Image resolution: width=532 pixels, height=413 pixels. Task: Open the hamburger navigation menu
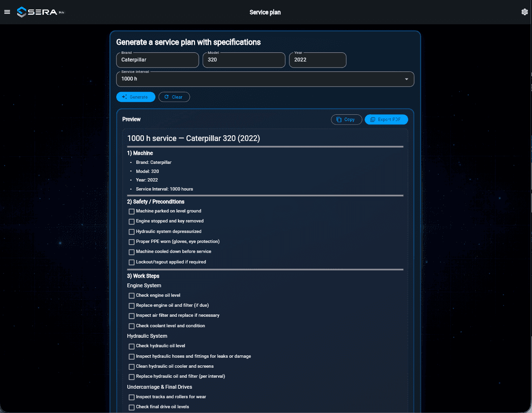click(x=7, y=11)
